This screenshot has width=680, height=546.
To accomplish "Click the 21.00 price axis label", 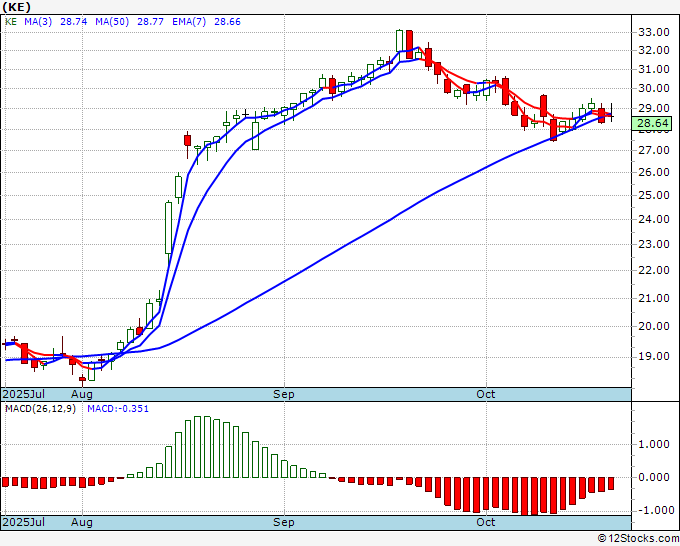I will pos(654,298).
